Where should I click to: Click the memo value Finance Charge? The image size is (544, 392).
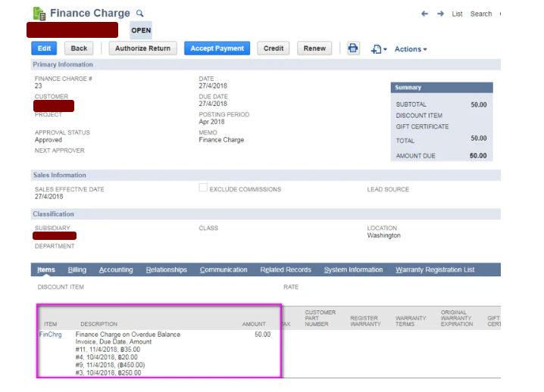pos(221,140)
